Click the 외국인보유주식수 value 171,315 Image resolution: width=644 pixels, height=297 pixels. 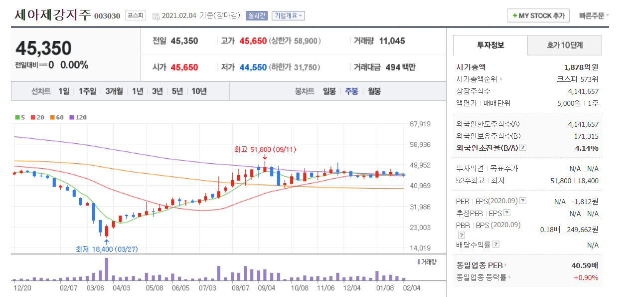coord(586,136)
